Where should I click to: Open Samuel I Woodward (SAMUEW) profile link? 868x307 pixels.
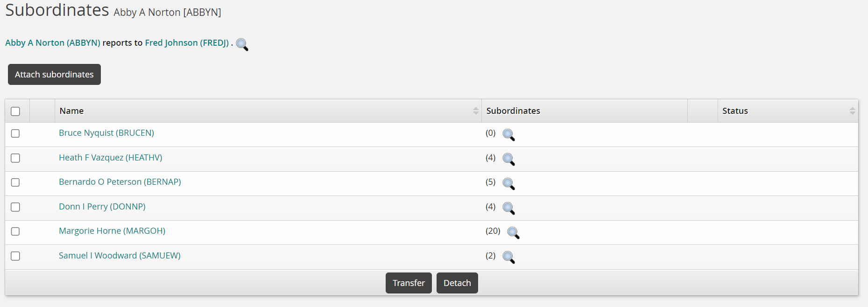point(120,256)
